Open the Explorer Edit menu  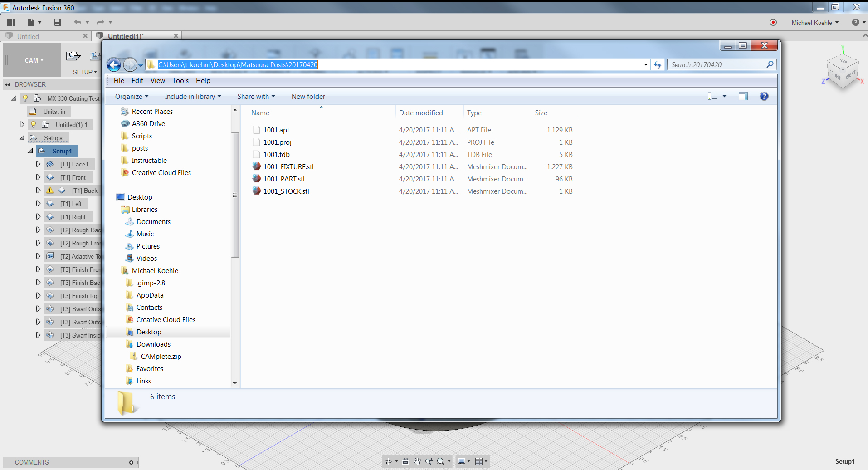pos(137,81)
